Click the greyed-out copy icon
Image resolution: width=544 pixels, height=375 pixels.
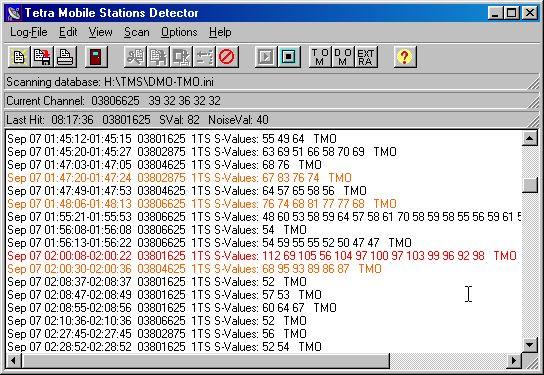(158, 57)
